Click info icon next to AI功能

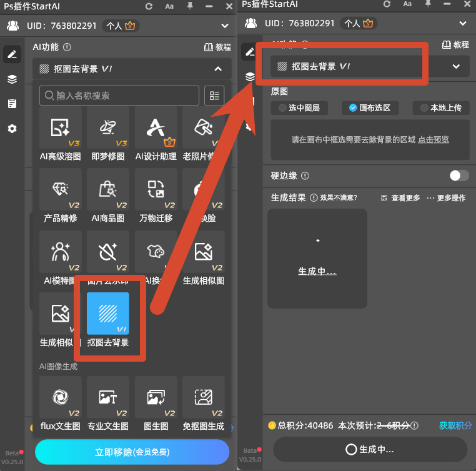pyautogui.click(x=67, y=47)
